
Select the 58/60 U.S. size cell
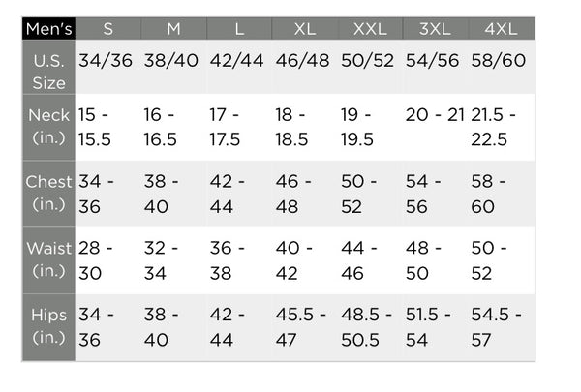[x=498, y=60]
